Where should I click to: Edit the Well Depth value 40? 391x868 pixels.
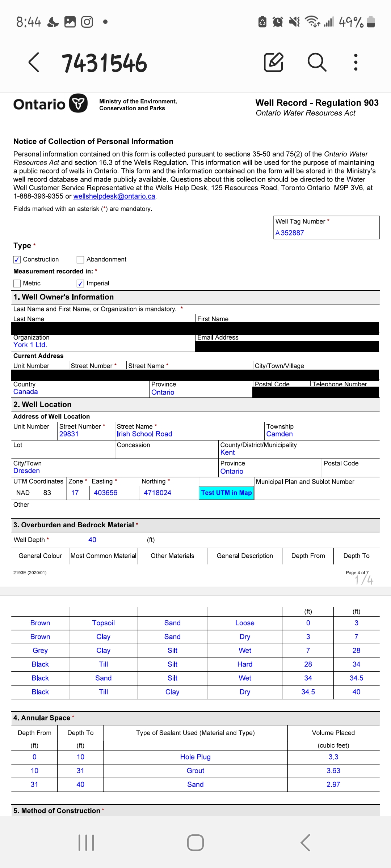pyautogui.click(x=92, y=540)
